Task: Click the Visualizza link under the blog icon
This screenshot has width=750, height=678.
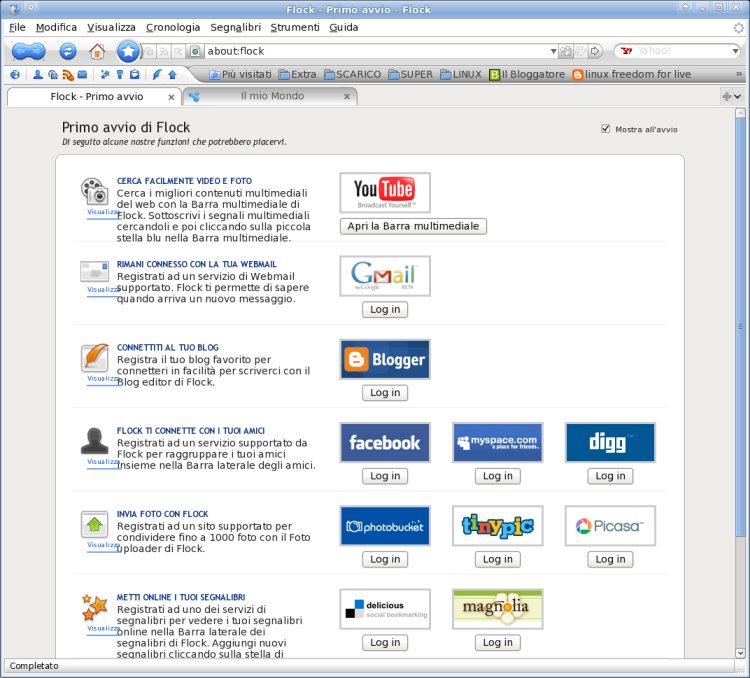Action: 103,378
